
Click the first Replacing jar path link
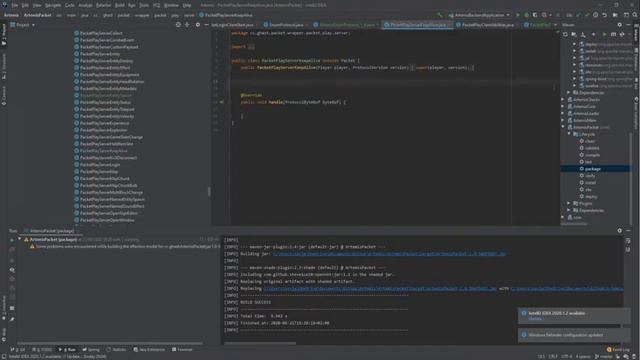coord(380,289)
